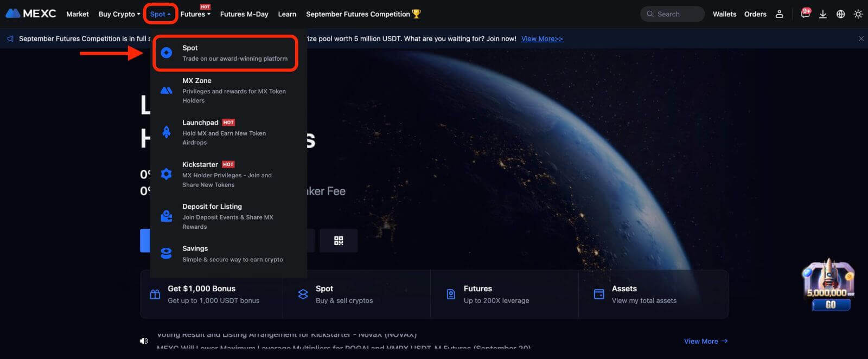This screenshot has width=868, height=359.
Task: Click the trophy icon after Futures Competition
Action: [417, 14]
